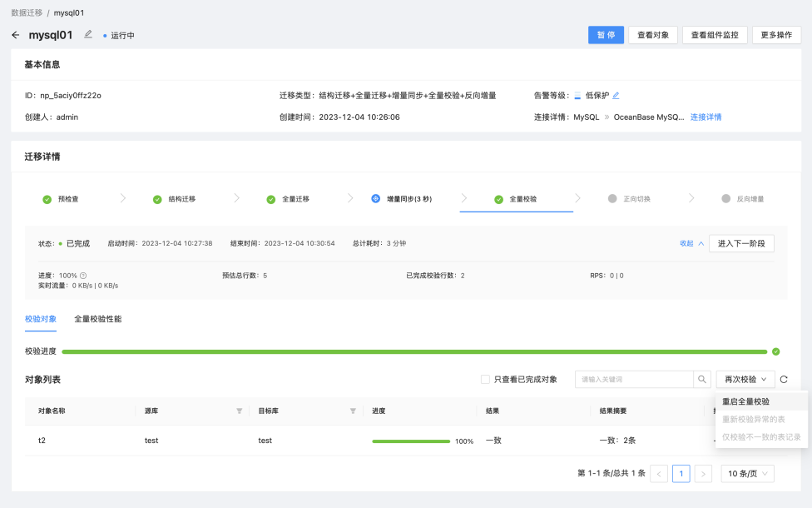
Task: Click the back arrow beside mysql01
Action: click(16, 35)
